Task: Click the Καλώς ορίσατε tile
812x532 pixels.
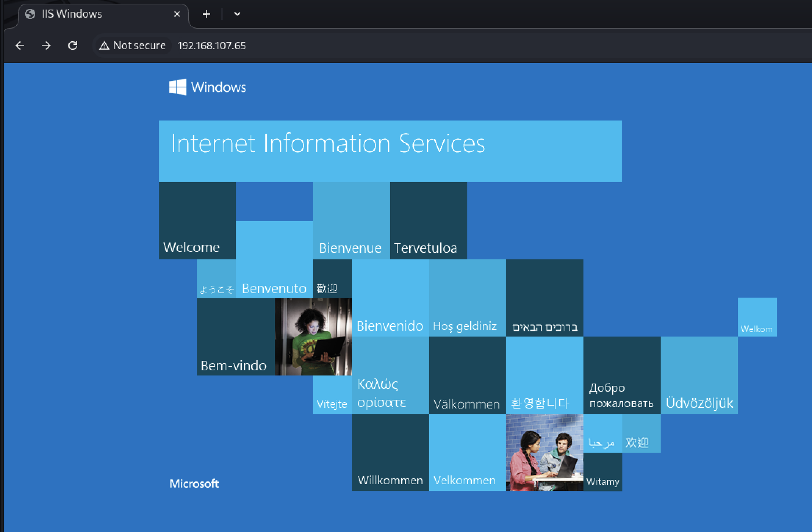Action: coord(391,375)
